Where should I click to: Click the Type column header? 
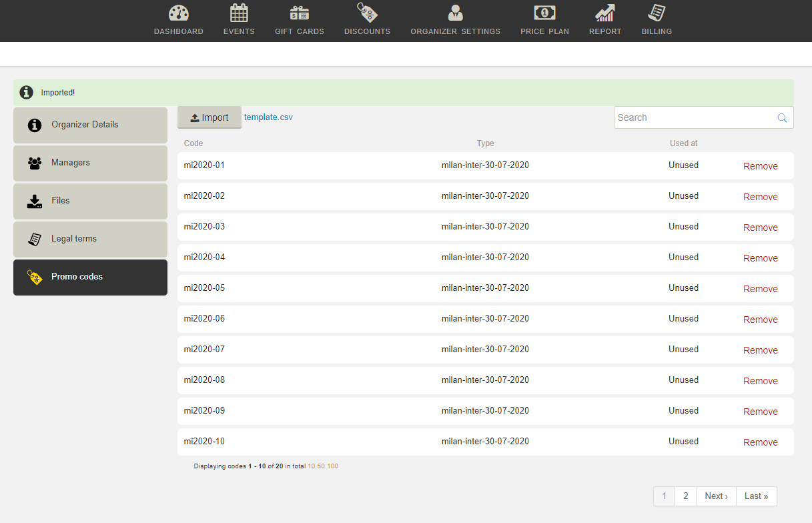click(x=485, y=143)
